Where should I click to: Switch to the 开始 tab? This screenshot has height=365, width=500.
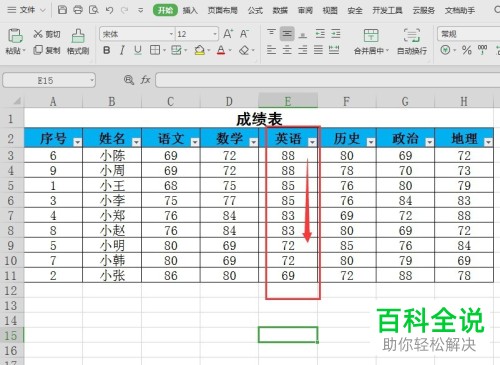tap(165, 10)
